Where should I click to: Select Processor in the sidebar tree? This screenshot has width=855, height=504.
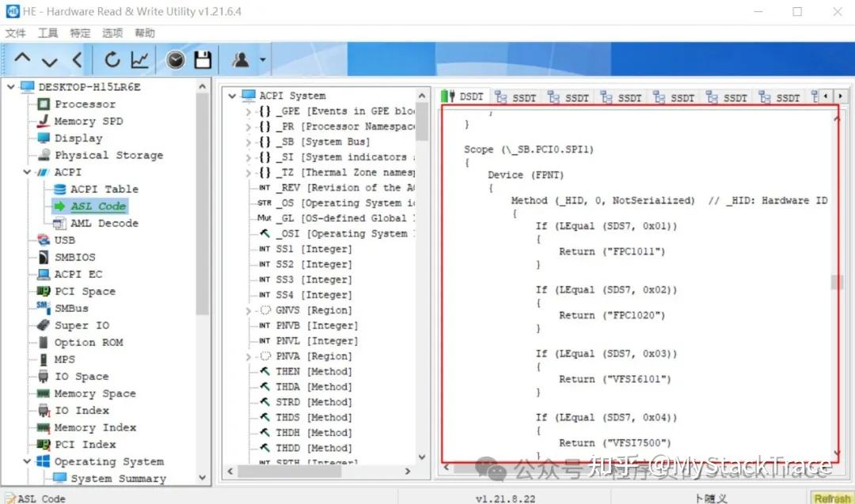pyautogui.click(x=85, y=104)
